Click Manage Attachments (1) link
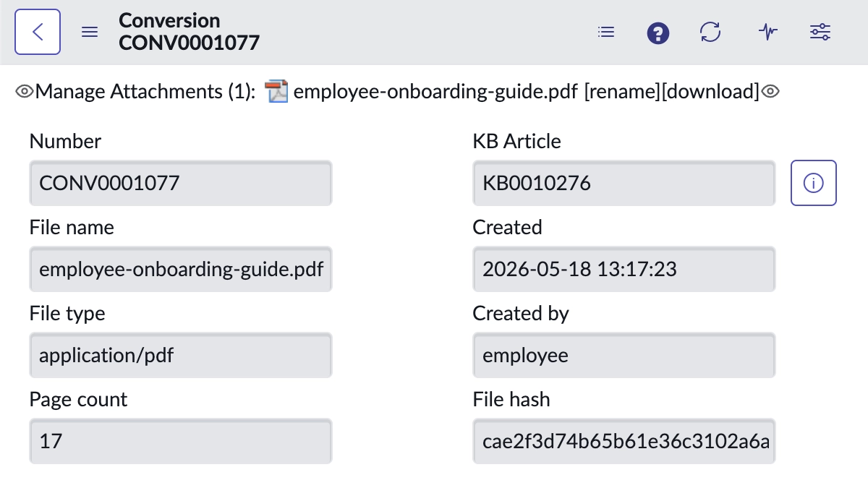 click(x=145, y=92)
